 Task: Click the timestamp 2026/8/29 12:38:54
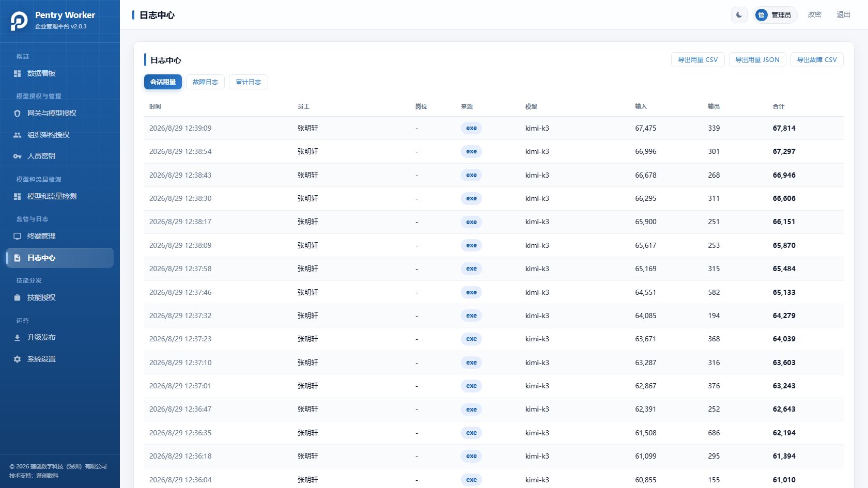tap(180, 151)
